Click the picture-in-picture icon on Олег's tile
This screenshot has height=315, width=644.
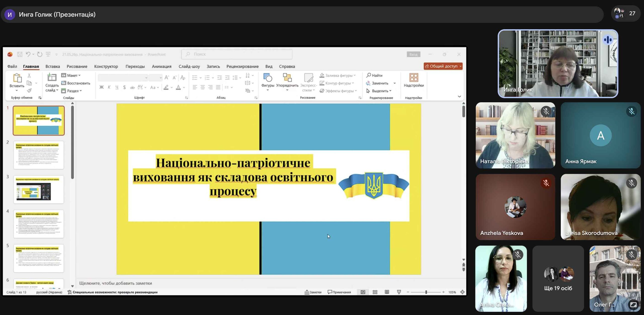[x=633, y=305]
